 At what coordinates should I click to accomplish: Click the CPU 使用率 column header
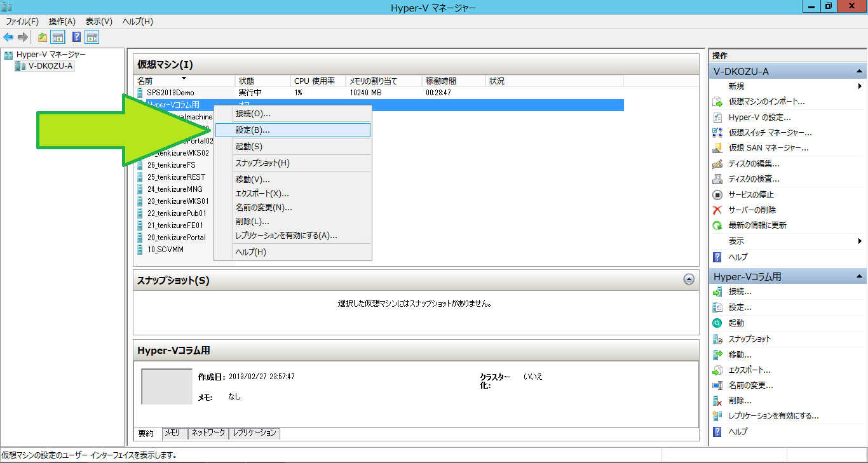pos(318,81)
